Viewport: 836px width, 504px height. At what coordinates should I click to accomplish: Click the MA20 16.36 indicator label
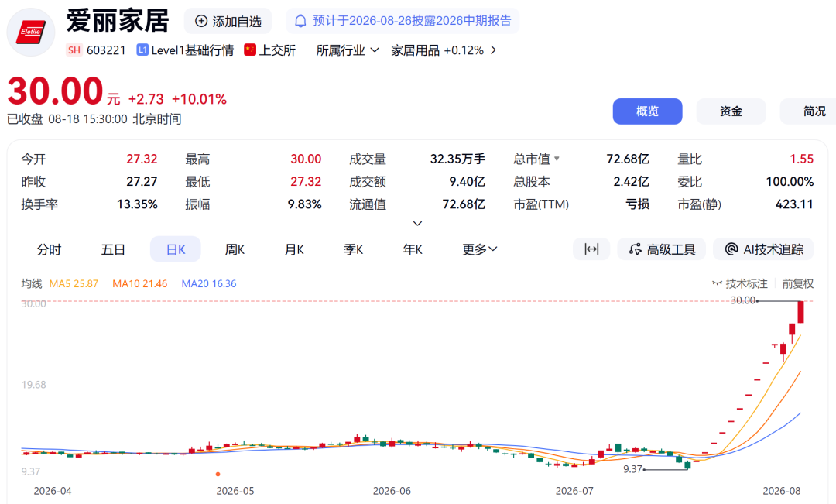tap(208, 283)
